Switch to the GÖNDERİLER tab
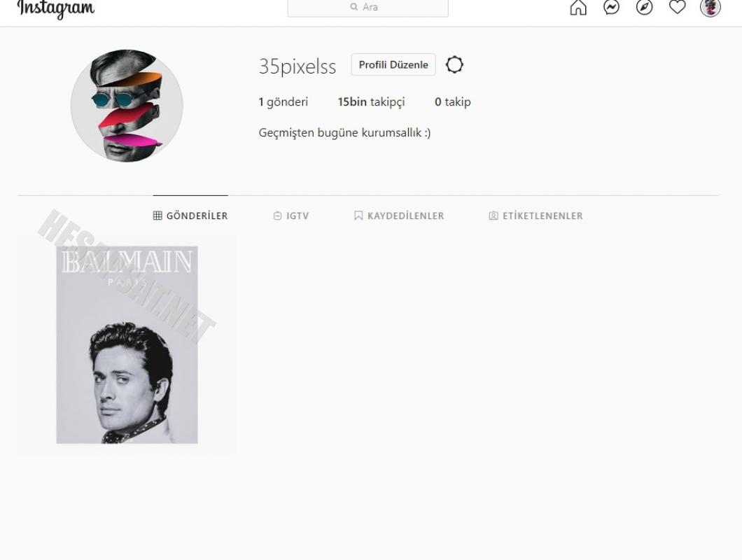 [x=190, y=216]
